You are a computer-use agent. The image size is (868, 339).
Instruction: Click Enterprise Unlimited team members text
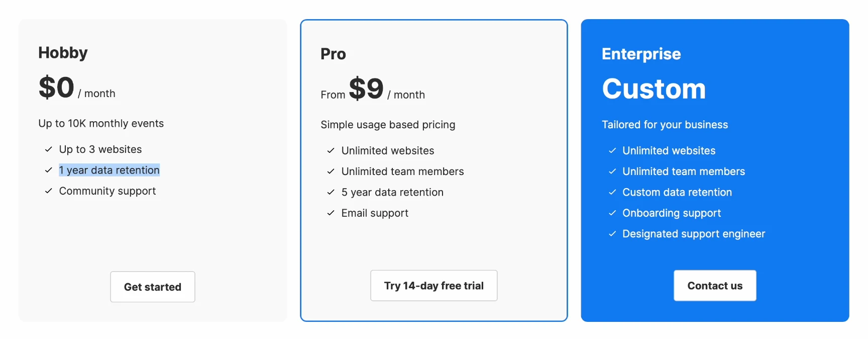click(x=684, y=172)
